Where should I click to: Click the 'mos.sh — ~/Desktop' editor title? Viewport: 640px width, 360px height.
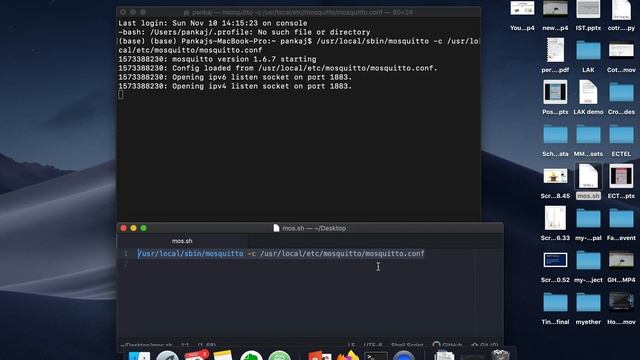[x=314, y=228]
